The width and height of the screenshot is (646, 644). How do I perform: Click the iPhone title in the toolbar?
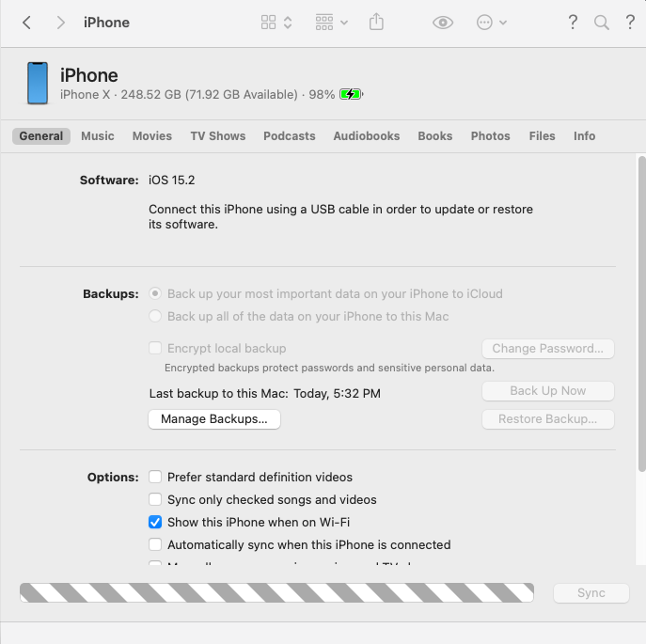pos(106,23)
